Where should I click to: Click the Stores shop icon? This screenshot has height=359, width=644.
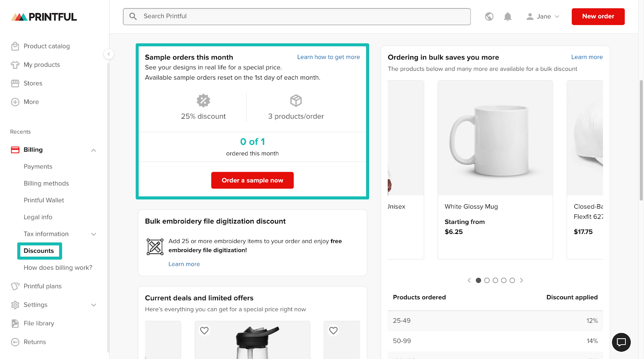click(x=15, y=83)
